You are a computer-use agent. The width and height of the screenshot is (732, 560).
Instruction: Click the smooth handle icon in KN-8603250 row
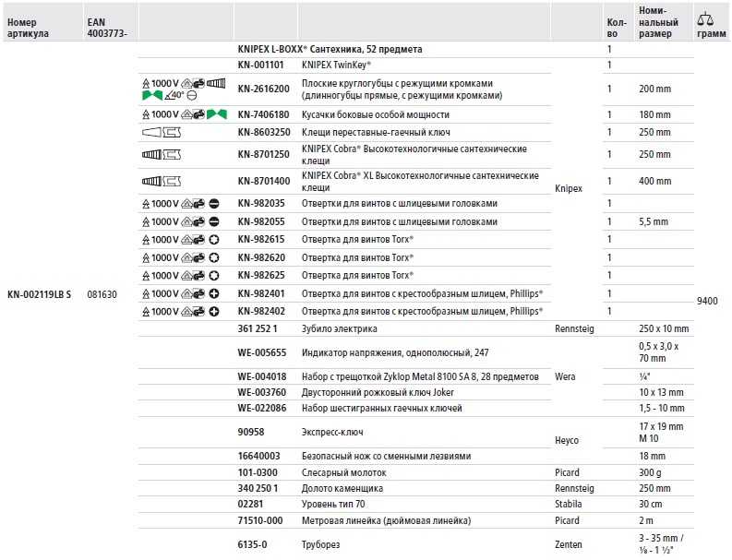coord(151,133)
